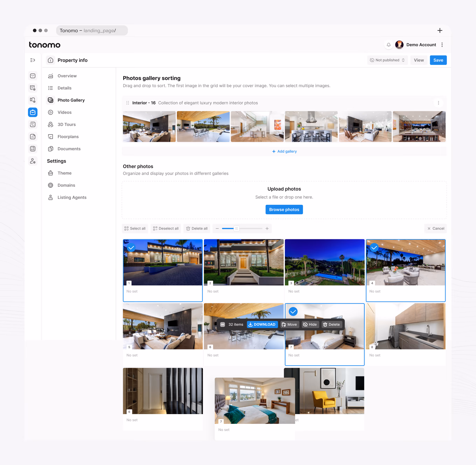Open Demo Account three-dot menu
Image resolution: width=476 pixels, height=465 pixels.
(x=442, y=45)
